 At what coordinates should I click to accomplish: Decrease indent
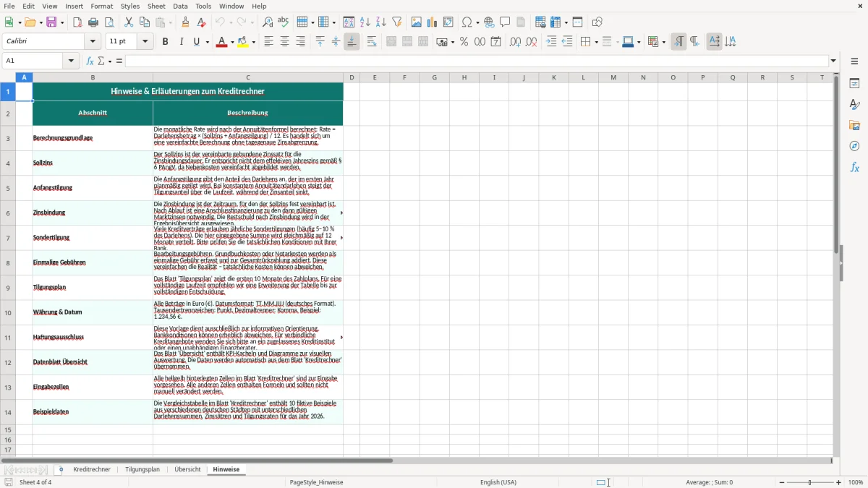pyautogui.click(x=567, y=42)
